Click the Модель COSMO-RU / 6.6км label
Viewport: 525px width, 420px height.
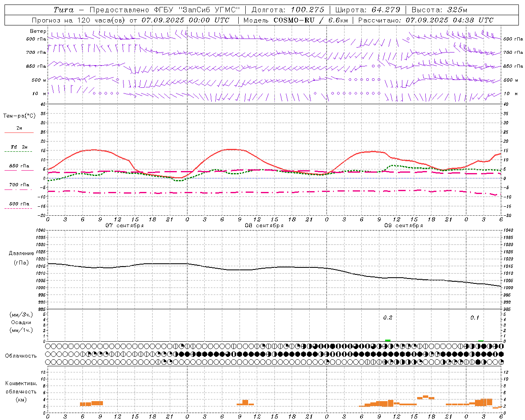click(x=296, y=20)
